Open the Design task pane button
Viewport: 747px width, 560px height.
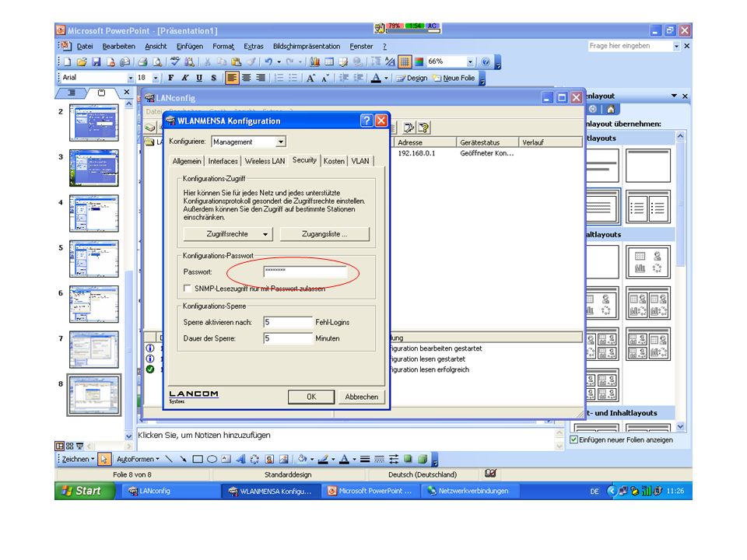tap(412, 78)
